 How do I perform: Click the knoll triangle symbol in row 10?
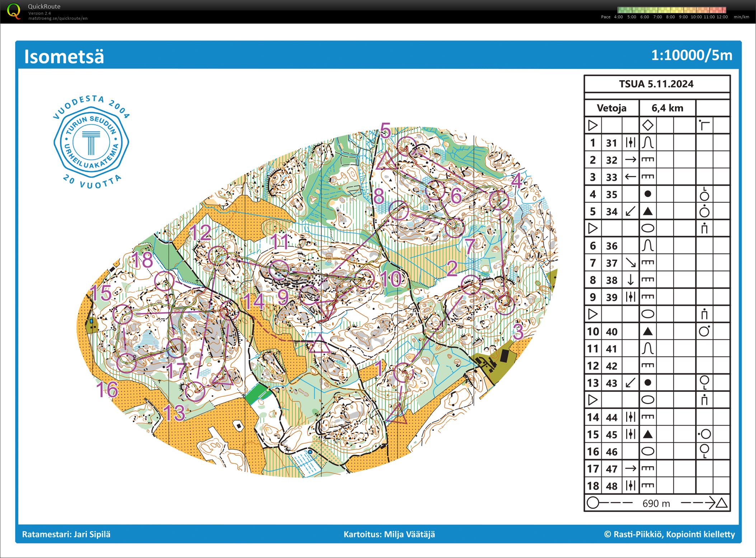click(648, 331)
